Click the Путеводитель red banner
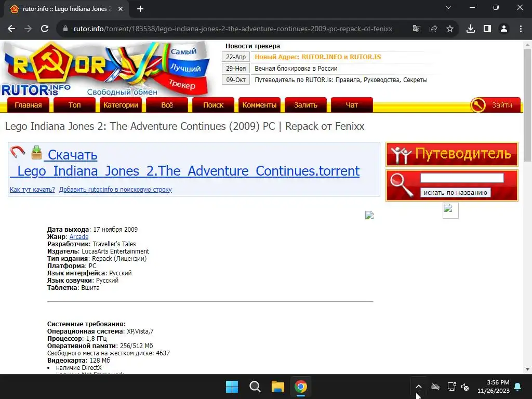The width and height of the screenshot is (532, 399). [x=452, y=154]
